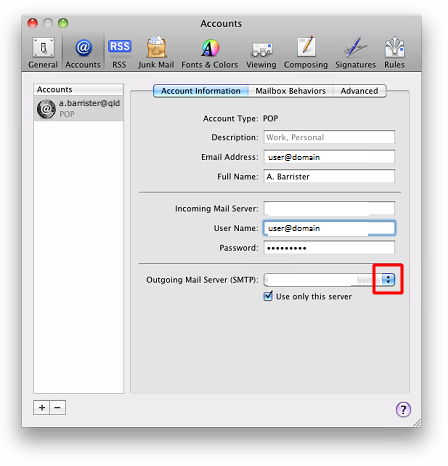Screen dimensions: 448x466
Task: Uncheck Use only this server
Action: 268,297
